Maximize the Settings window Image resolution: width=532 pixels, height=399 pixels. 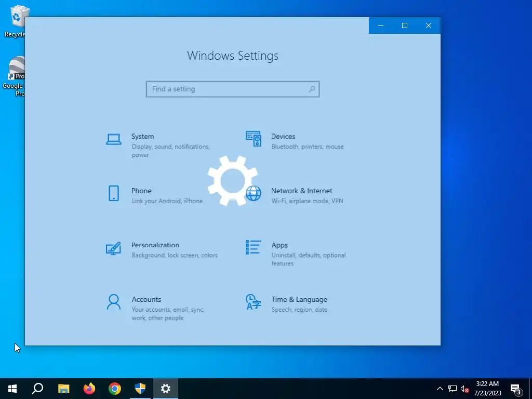(404, 25)
